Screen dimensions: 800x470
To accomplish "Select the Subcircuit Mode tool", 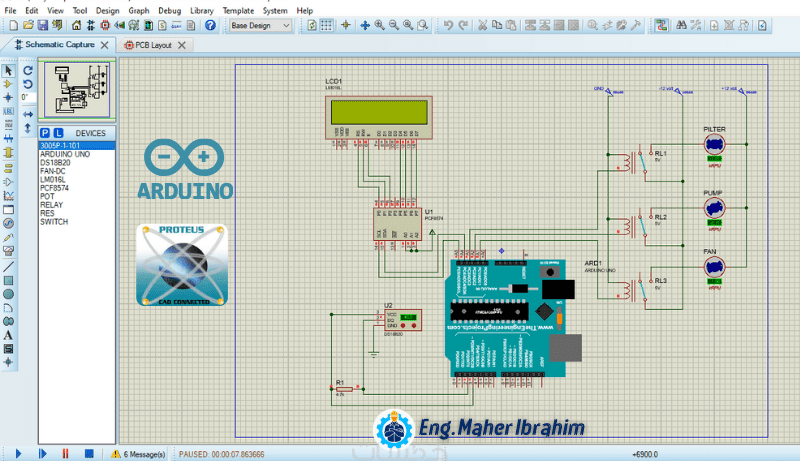I will tap(8, 152).
